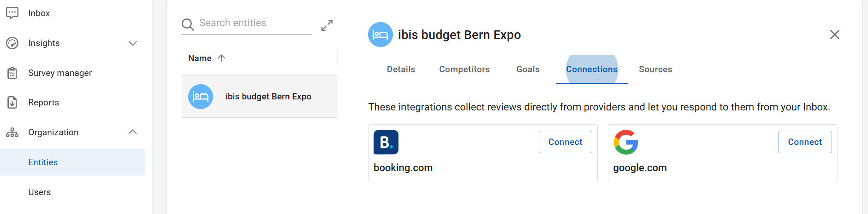
Task: Connect the booking.com integration
Action: pos(565,142)
